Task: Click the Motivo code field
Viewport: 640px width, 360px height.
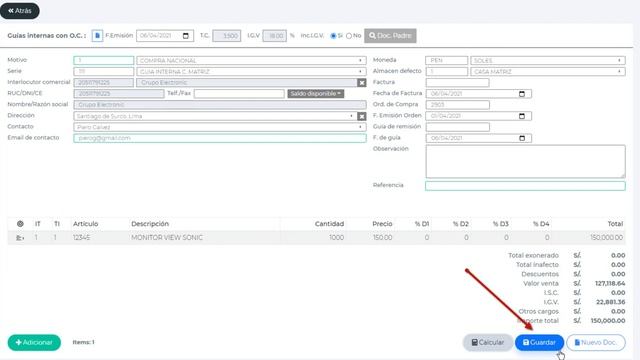Action: tap(104, 60)
